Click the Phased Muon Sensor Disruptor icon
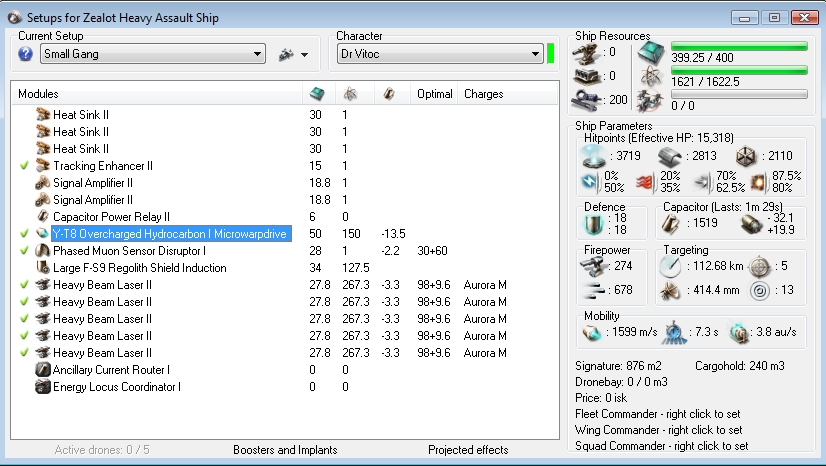The height and width of the screenshot is (466, 826). tap(43, 251)
